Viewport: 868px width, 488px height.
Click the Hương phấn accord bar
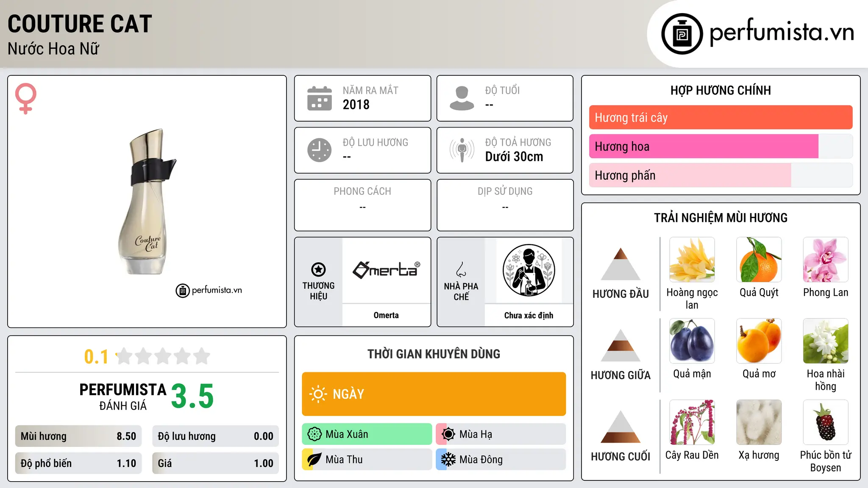click(721, 175)
